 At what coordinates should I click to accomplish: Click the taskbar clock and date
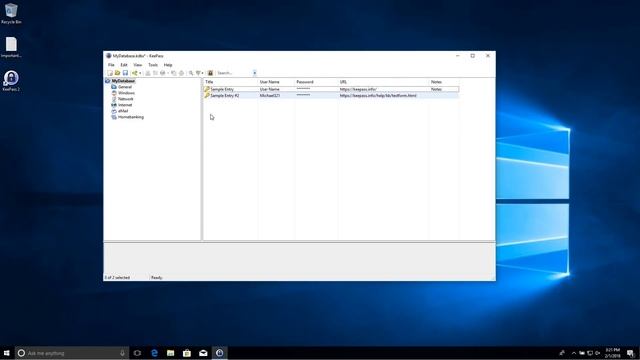click(x=613, y=353)
